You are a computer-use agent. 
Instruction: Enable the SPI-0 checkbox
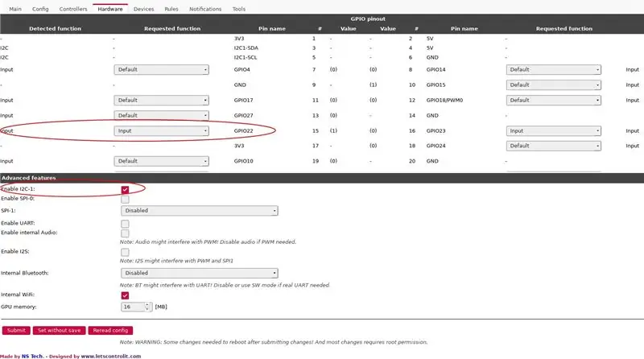pos(126,199)
